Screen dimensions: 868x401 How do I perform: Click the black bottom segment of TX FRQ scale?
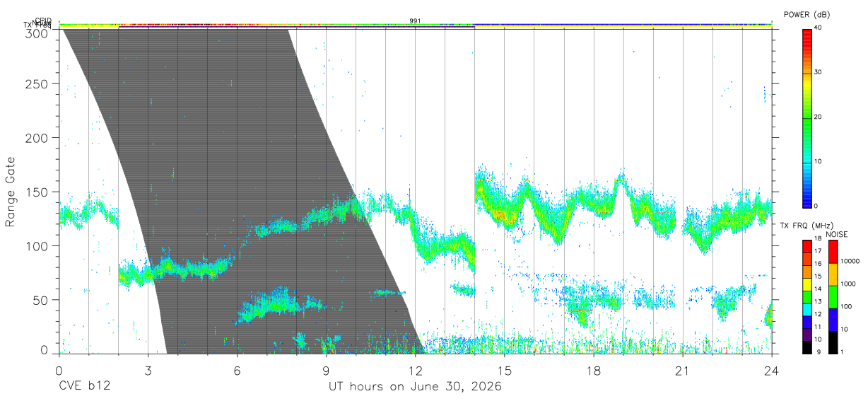(807, 347)
